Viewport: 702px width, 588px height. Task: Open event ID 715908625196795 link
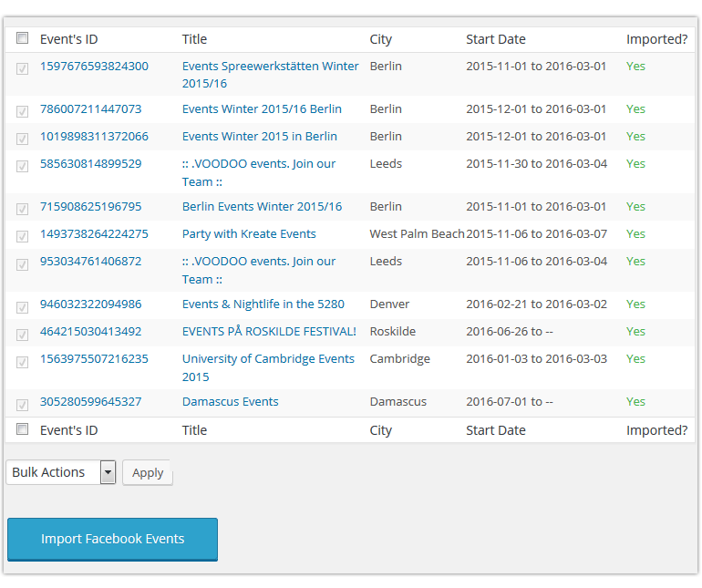90,206
